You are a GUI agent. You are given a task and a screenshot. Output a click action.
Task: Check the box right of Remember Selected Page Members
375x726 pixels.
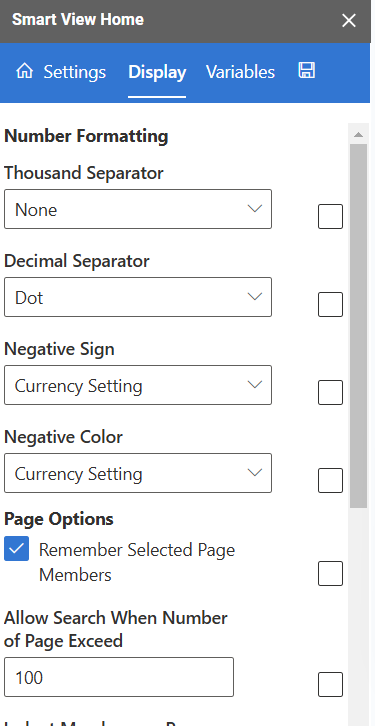point(331,574)
